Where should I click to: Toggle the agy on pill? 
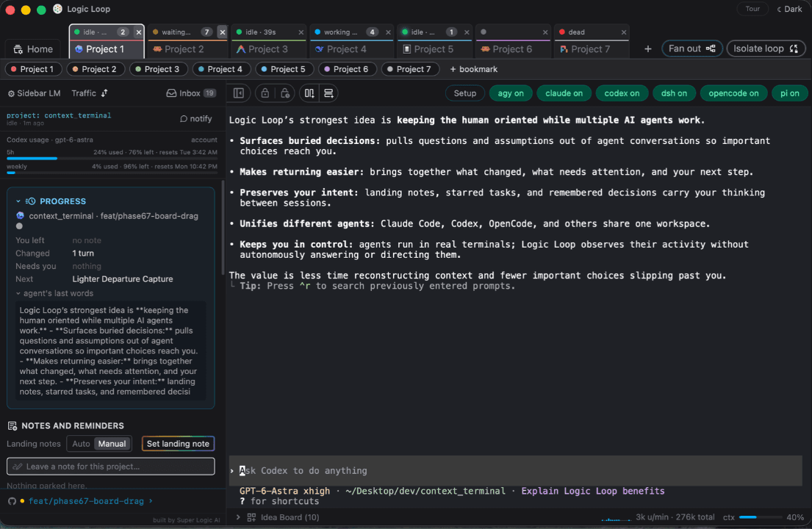pos(511,93)
